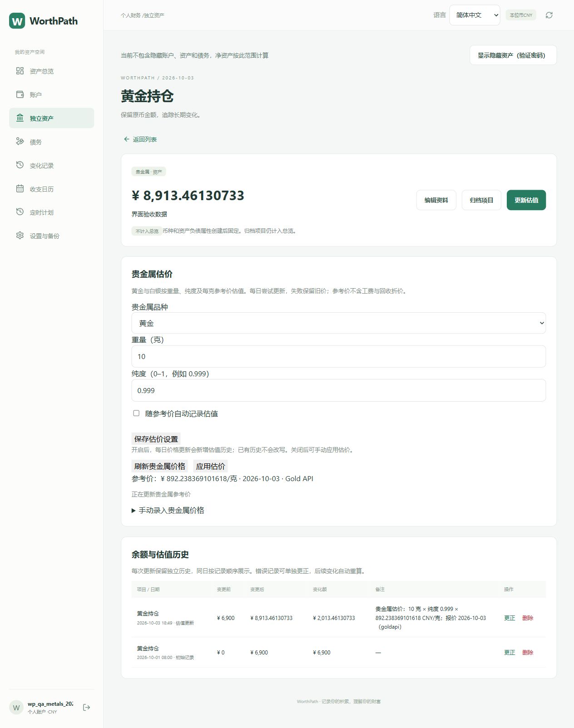Open 设置与备份 menu item
The height and width of the screenshot is (728, 574).
click(x=51, y=236)
